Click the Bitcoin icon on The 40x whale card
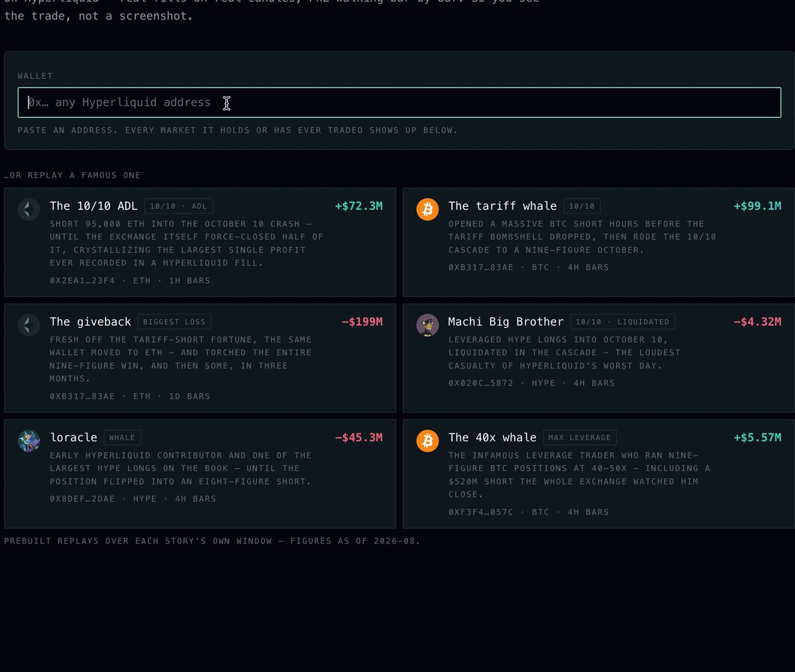 tap(427, 441)
